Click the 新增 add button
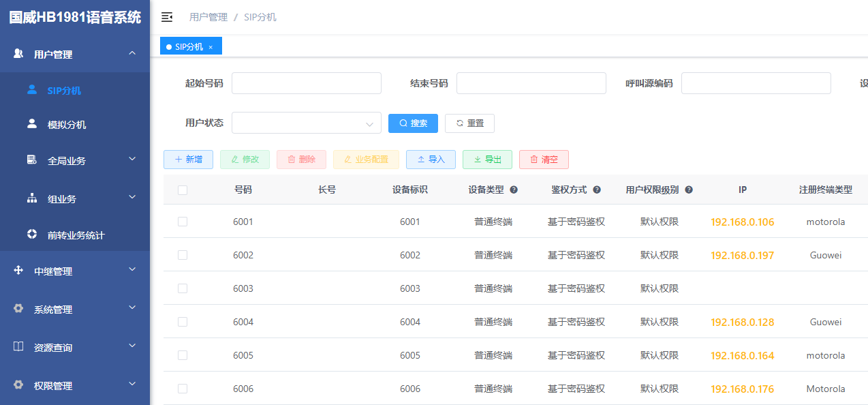 pyautogui.click(x=188, y=160)
